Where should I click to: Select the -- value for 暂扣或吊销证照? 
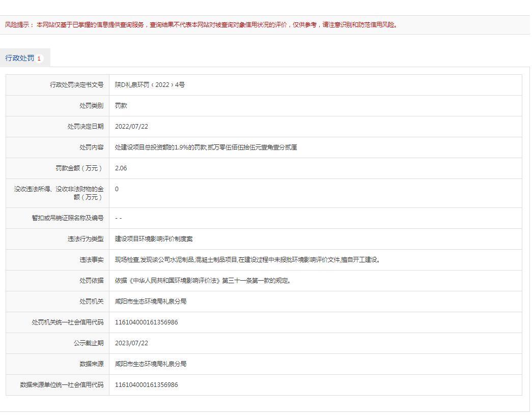(x=118, y=218)
